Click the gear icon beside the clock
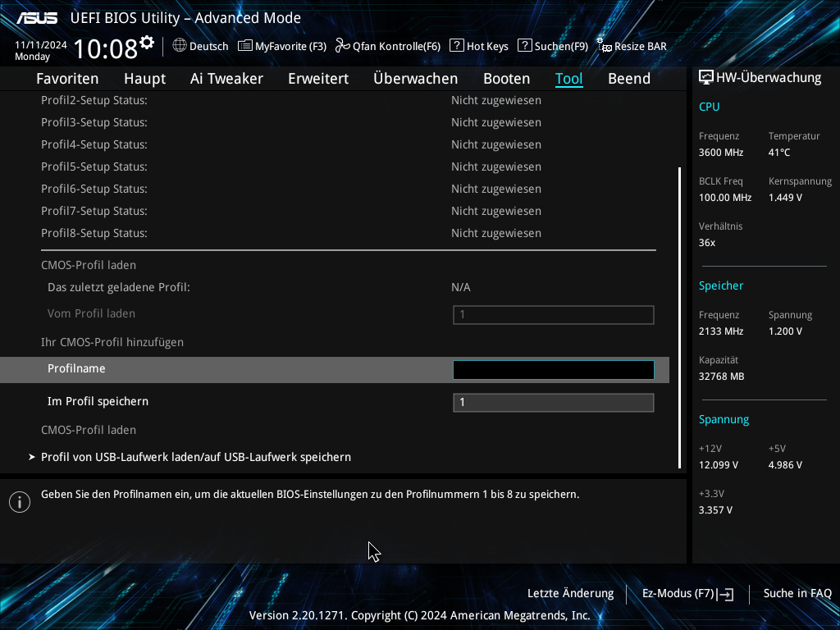 click(x=147, y=43)
